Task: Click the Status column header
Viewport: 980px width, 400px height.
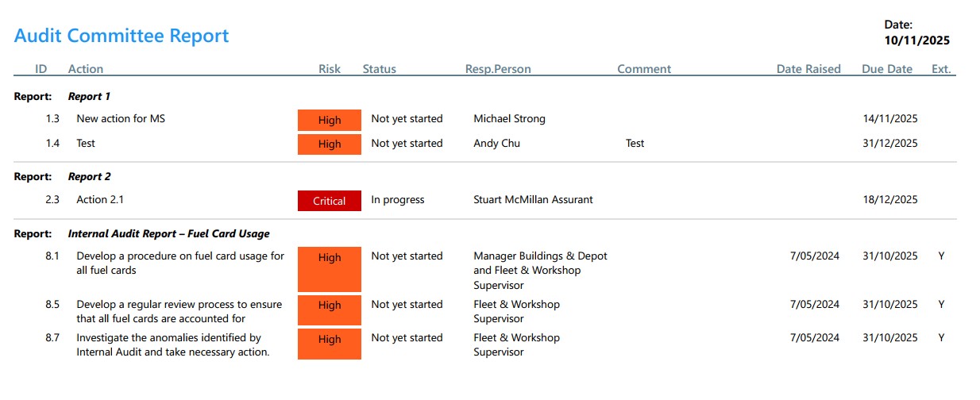Action: (x=379, y=69)
